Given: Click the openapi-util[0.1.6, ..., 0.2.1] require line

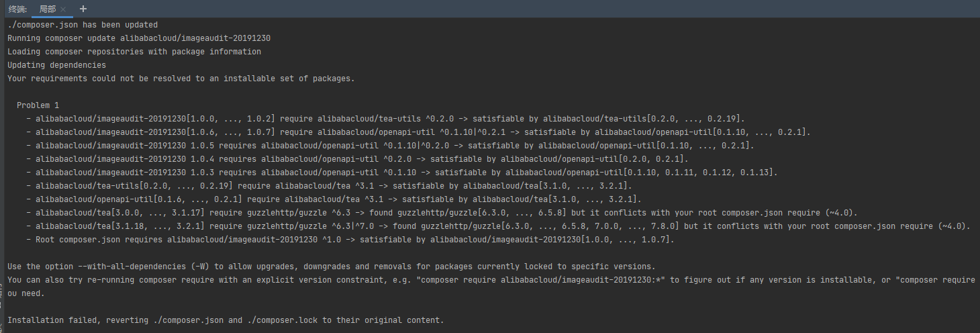Looking at the screenshot, I should (334, 199).
